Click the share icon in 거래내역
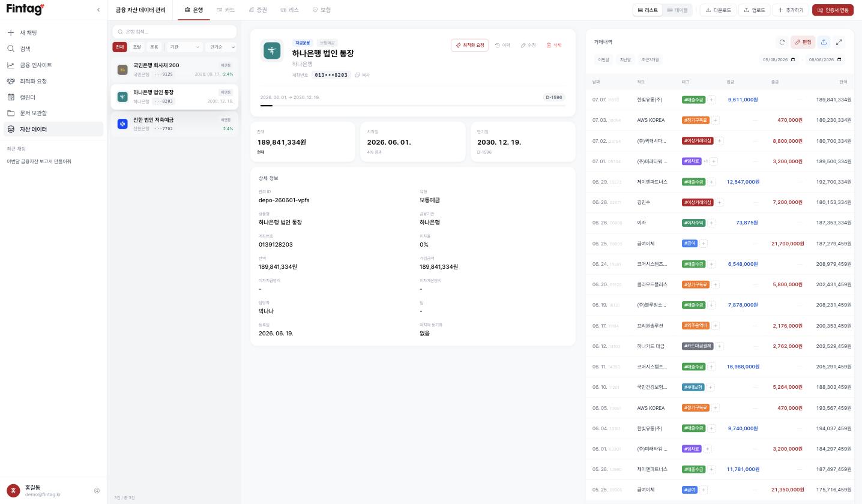Screen dimensions: 862x504 click(824, 42)
